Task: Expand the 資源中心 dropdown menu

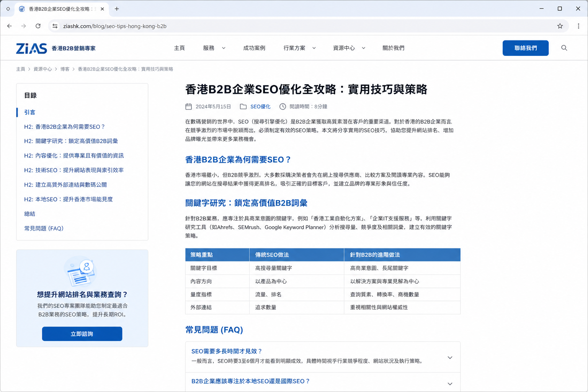Action: 363,48
